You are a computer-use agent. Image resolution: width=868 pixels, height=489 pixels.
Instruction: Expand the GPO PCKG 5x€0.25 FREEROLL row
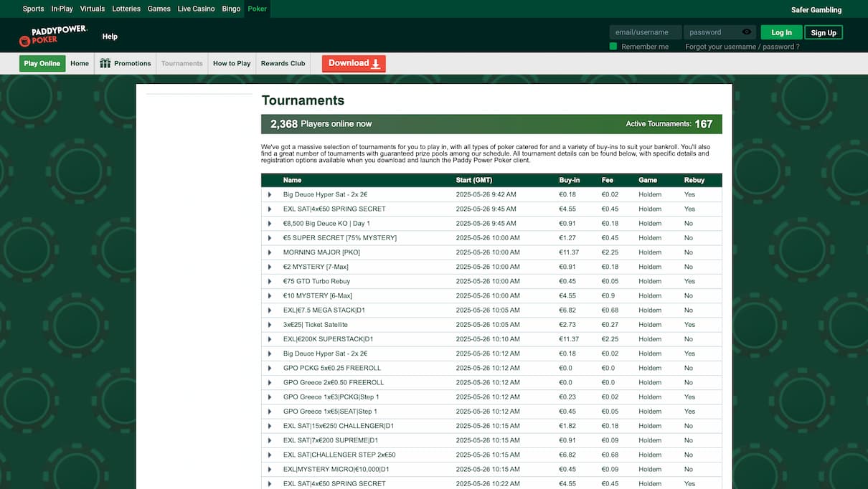click(270, 368)
